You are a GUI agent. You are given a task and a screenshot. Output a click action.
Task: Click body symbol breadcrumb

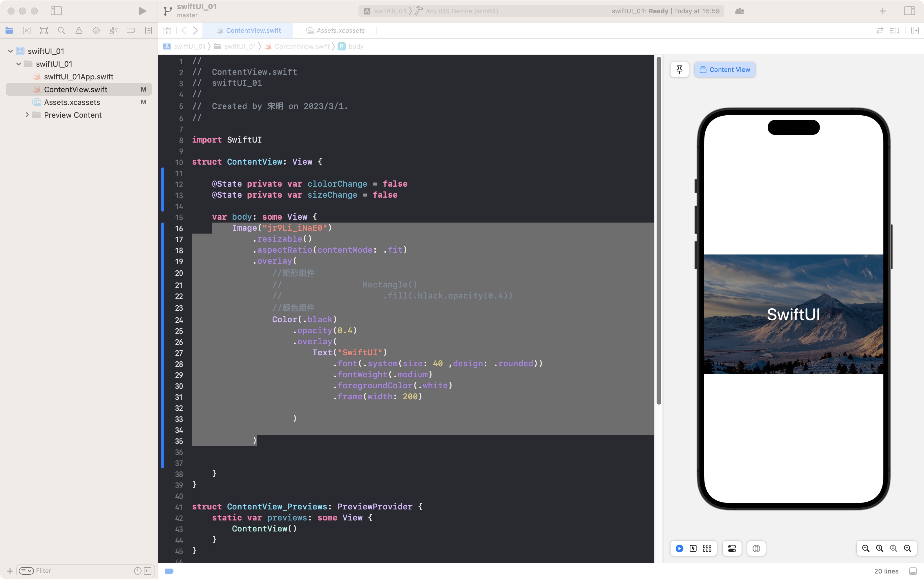[351, 46]
